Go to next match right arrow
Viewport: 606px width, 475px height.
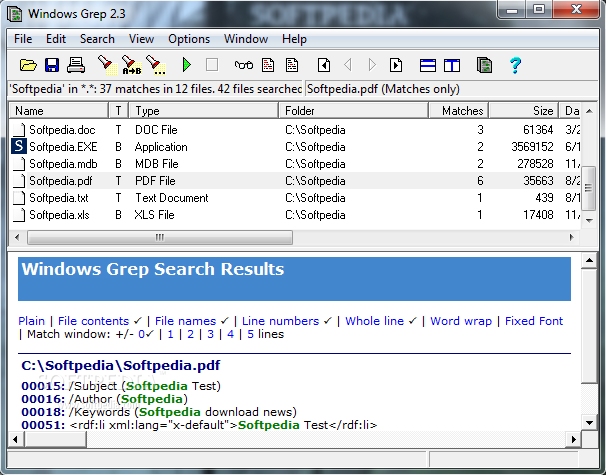[372, 65]
